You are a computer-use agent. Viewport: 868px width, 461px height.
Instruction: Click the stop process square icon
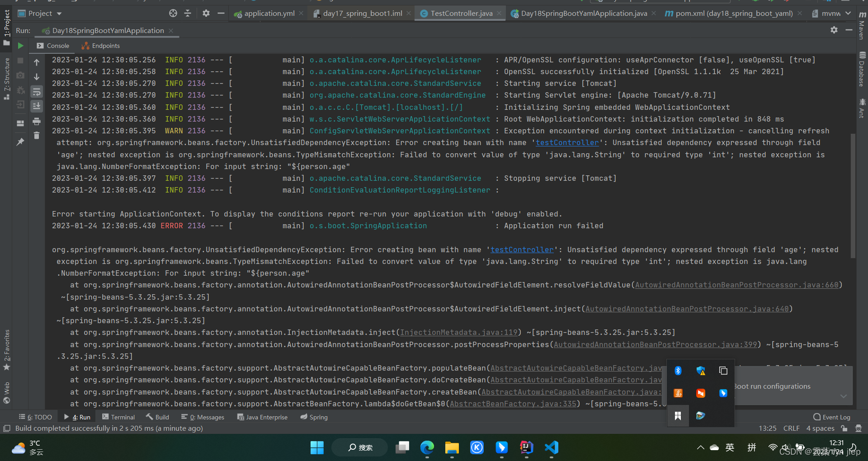pyautogui.click(x=20, y=61)
